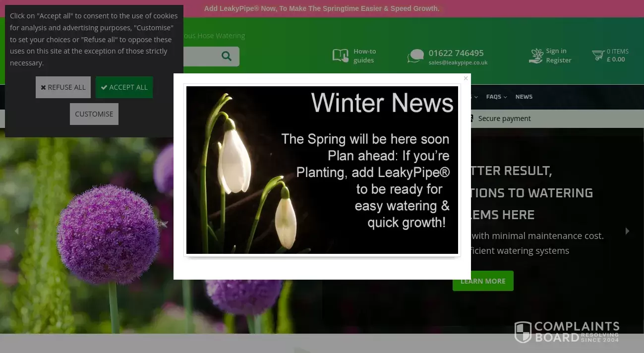Image resolution: width=644 pixels, height=353 pixels.
Task: Click the Winter News snowdrop image
Action: click(x=322, y=170)
